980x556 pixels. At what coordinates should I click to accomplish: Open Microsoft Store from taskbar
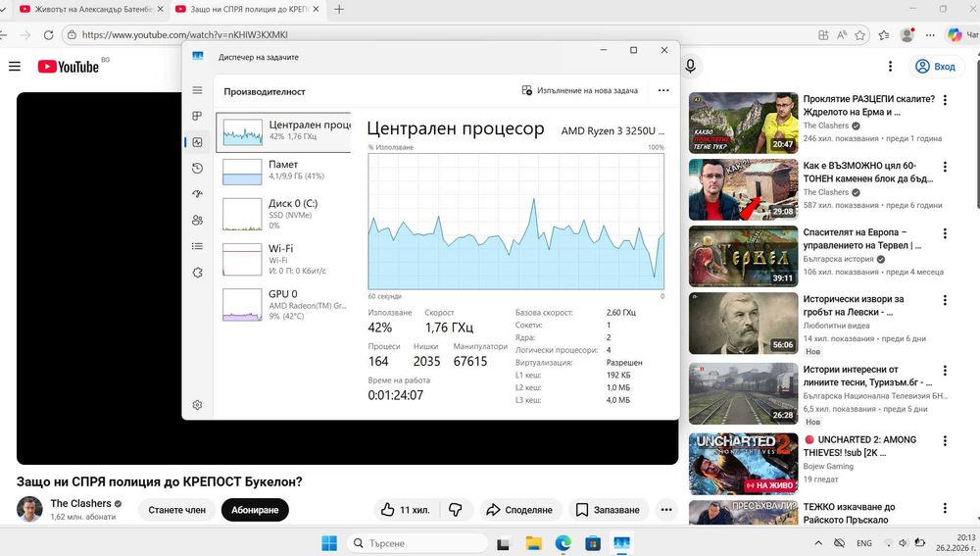[x=593, y=543]
